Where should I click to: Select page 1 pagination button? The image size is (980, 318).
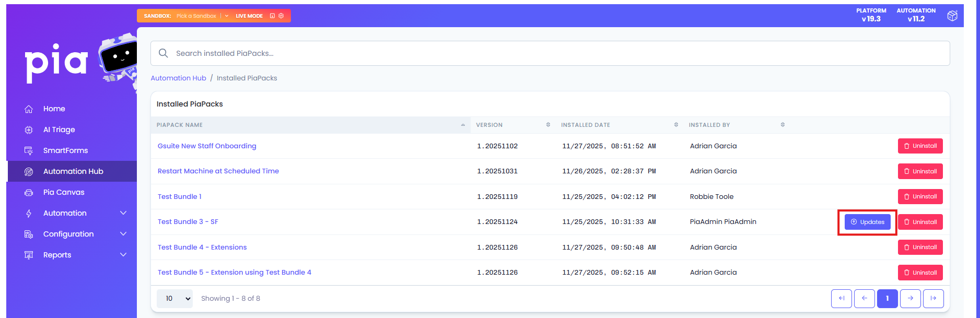[x=888, y=298]
